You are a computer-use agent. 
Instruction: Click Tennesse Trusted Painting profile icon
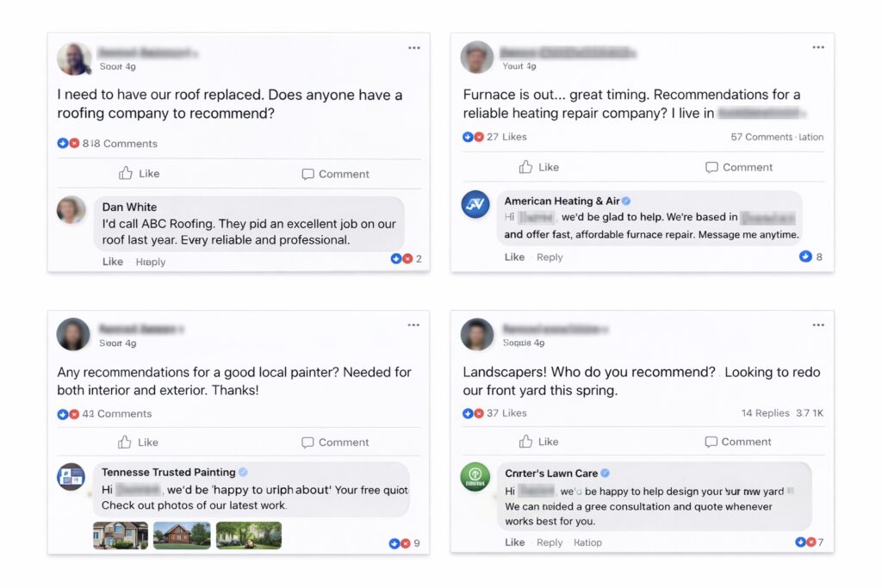(x=71, y=476)
